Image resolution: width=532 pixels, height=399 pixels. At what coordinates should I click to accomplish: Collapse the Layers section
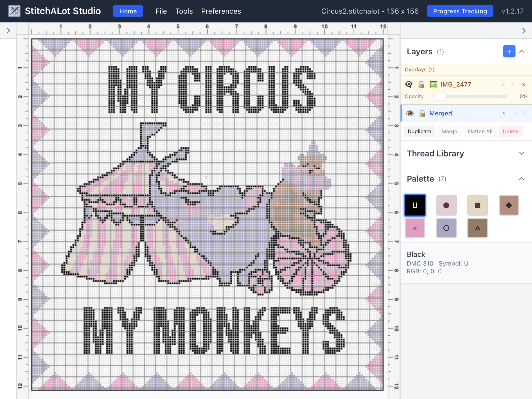tap(522, 51)
